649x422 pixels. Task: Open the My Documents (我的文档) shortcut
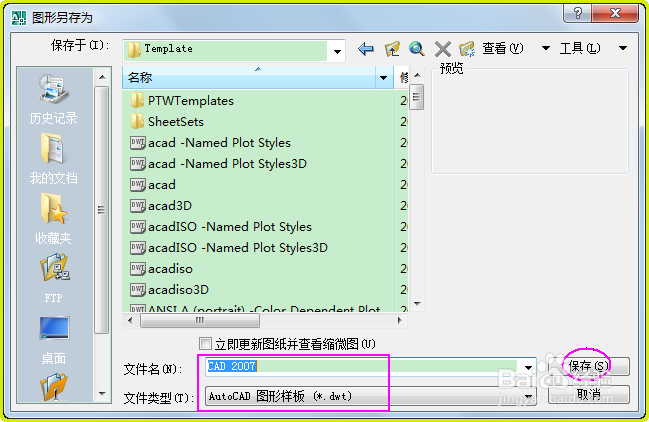click(53, 159)
